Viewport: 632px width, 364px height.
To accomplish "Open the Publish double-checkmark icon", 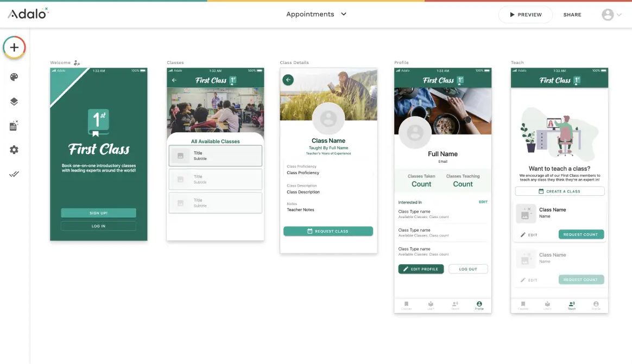I will click(x=14, y=174).
